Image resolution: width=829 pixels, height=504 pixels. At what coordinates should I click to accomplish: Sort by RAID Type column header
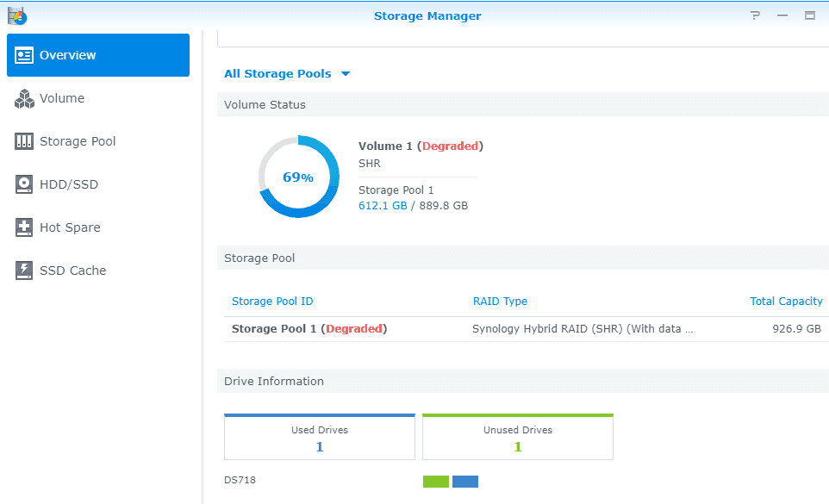pos(500,302)
